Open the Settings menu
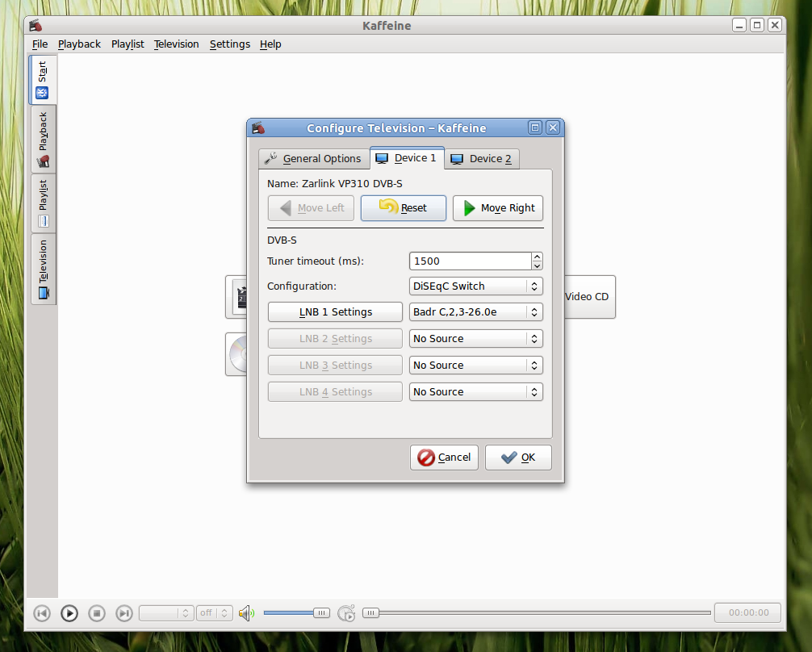Screen dimensions: 812x652 point(229,44)
